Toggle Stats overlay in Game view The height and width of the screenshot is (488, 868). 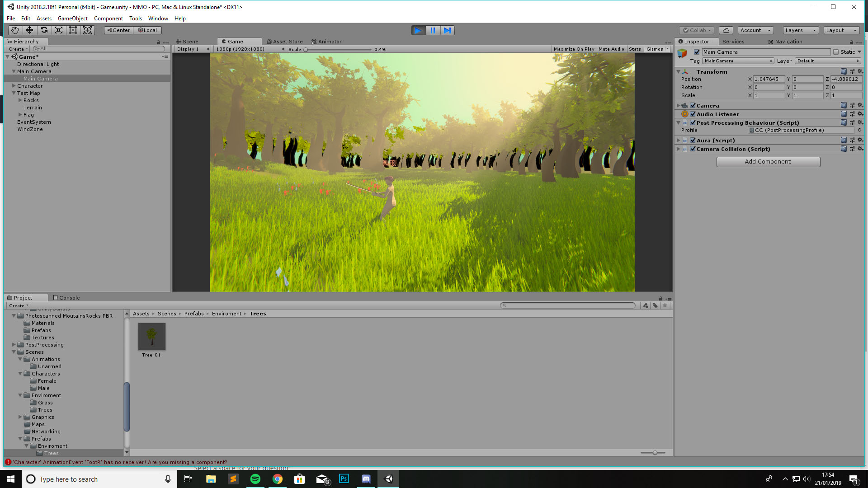(635, 49)
